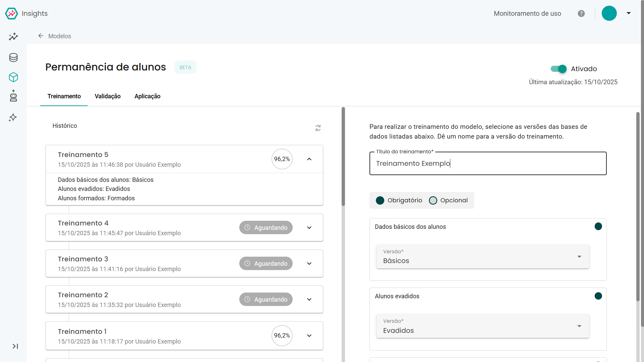Image resolution: width=644 pixels, height=362 pixels.
Task: Click 'Dados básicos dos alunos: Básicos' text
Action: [105, 180]
